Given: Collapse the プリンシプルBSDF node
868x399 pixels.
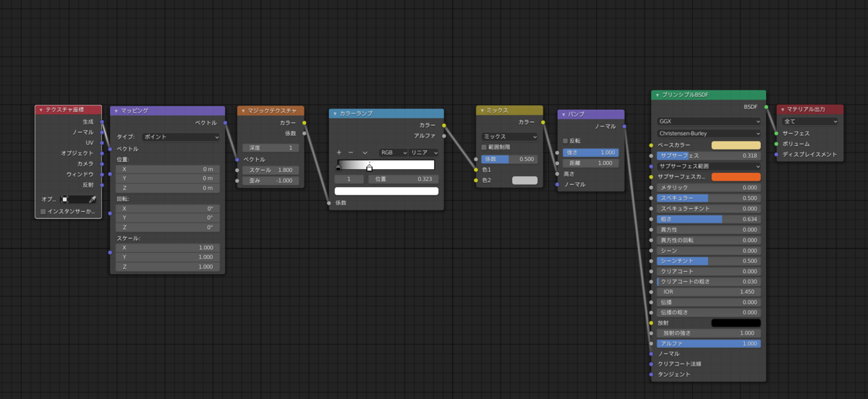Looking at the screenshot, I should pyautogui.click(x=657, y=95).
